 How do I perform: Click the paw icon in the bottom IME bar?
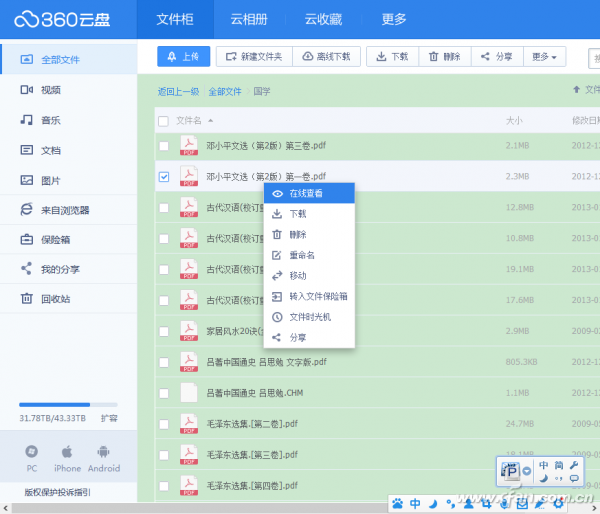[x=398, y=504]
